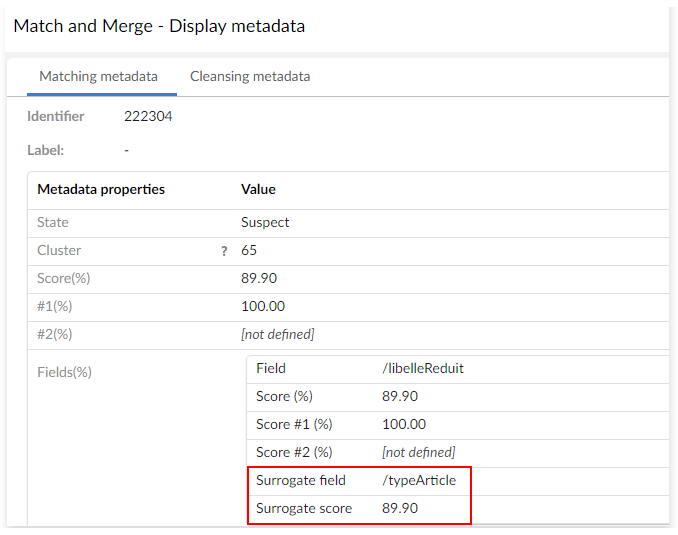Select the Fields(%) property label

pyautogui.click(x=64, y=372)
